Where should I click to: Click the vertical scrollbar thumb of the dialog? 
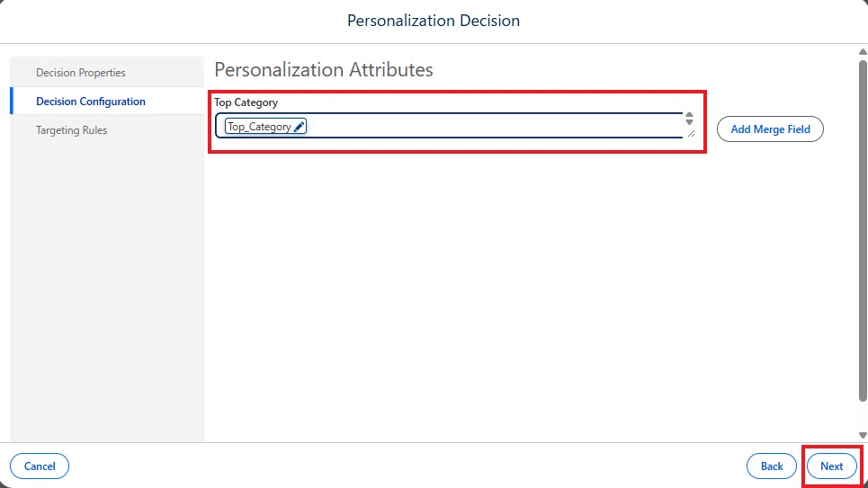(863, 230)
